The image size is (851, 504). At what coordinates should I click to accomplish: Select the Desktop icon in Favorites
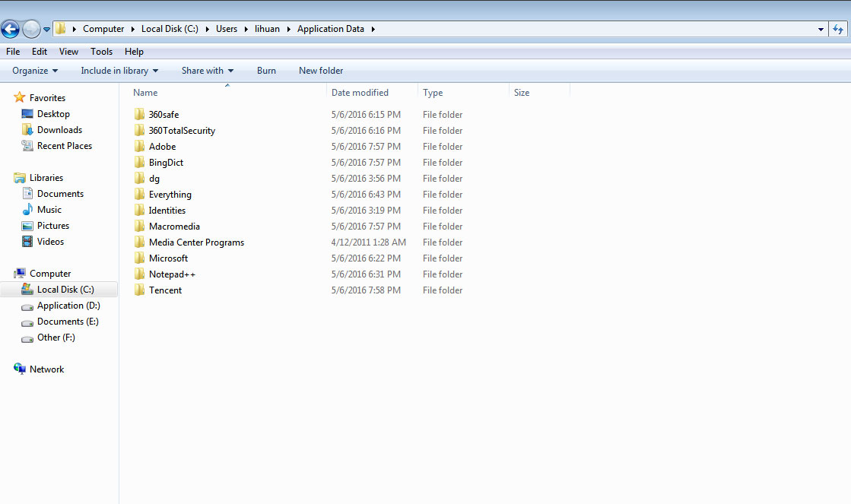27,114
